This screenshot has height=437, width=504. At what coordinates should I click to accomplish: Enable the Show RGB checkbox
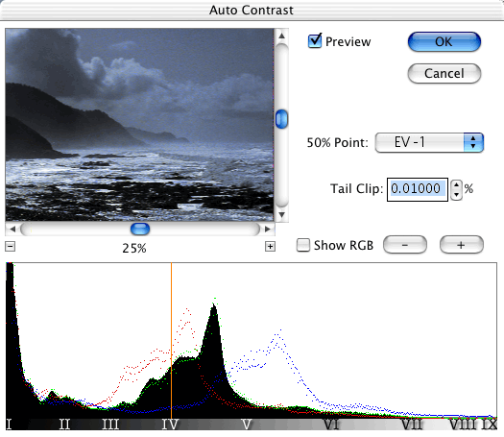pyautogui.click(x=302, y=245)
